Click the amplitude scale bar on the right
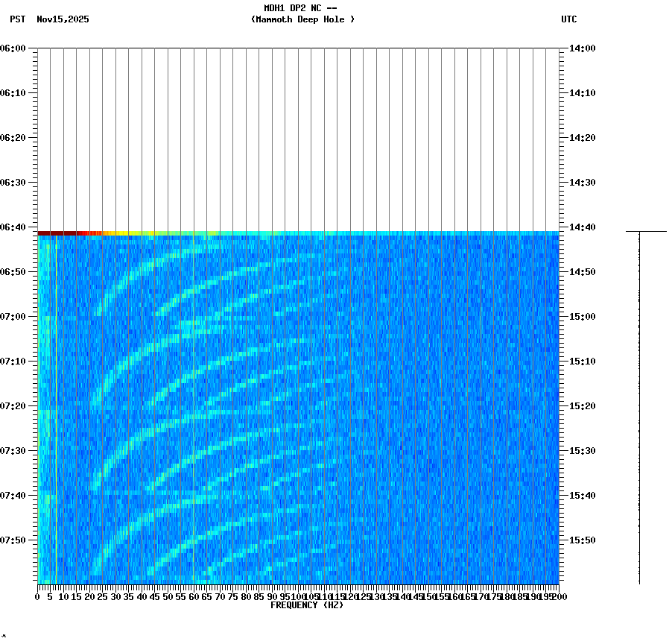The height and width of the screenshot is (644, 672). click(x=638, y=410)
